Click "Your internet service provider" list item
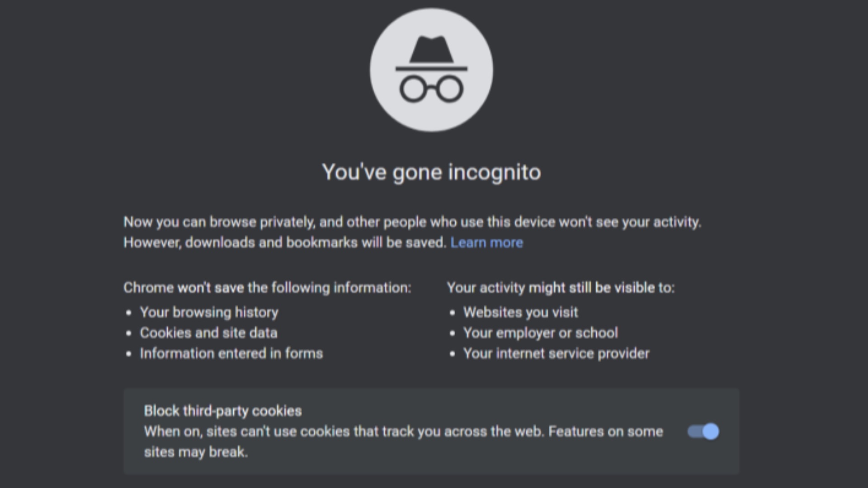Image resolution: width=868 pixels, height=488 pixels. click(x=556, y=353)
